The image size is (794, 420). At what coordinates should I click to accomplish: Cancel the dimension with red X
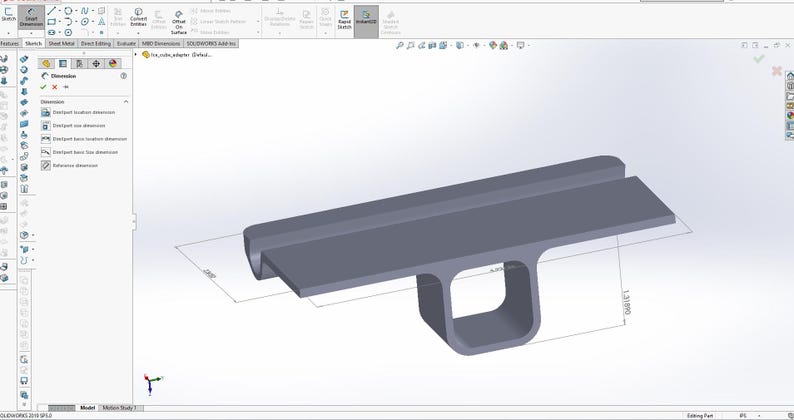[55, 87]
